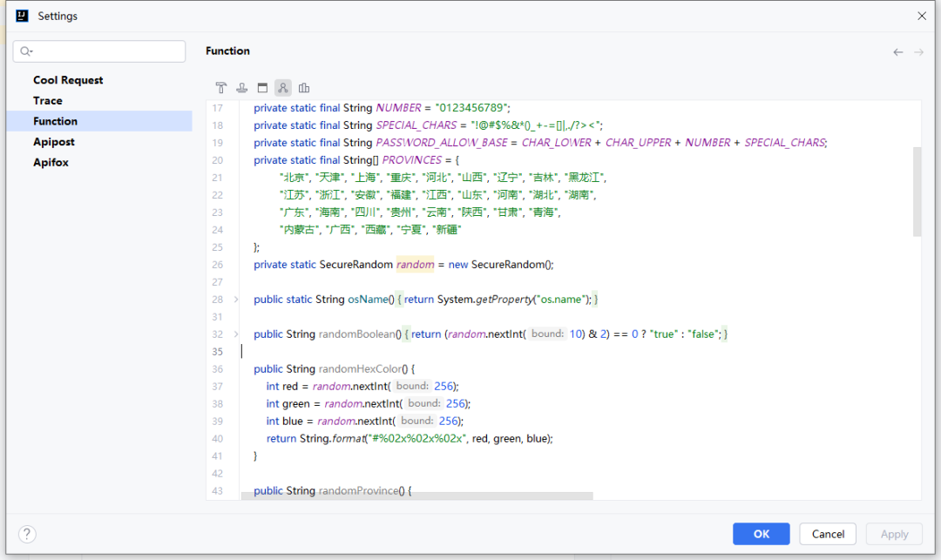
Task: Select the node graph share icon
Action: tap(282, 87)
